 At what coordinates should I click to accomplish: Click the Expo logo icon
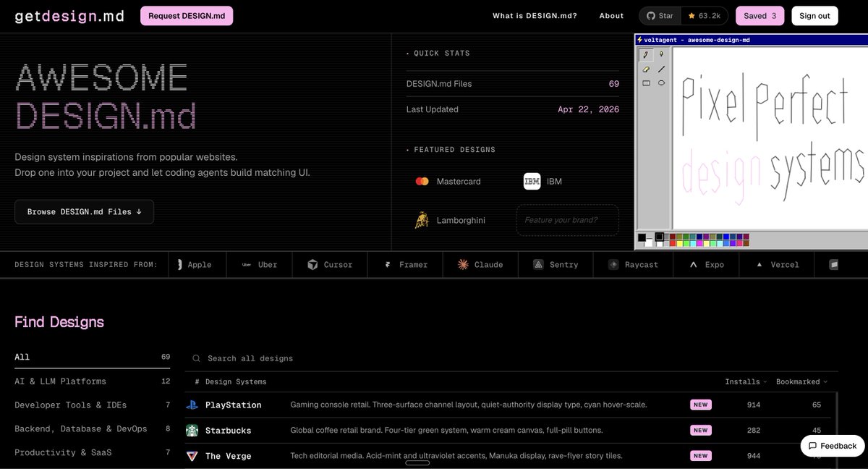click(x=692, y=265)
